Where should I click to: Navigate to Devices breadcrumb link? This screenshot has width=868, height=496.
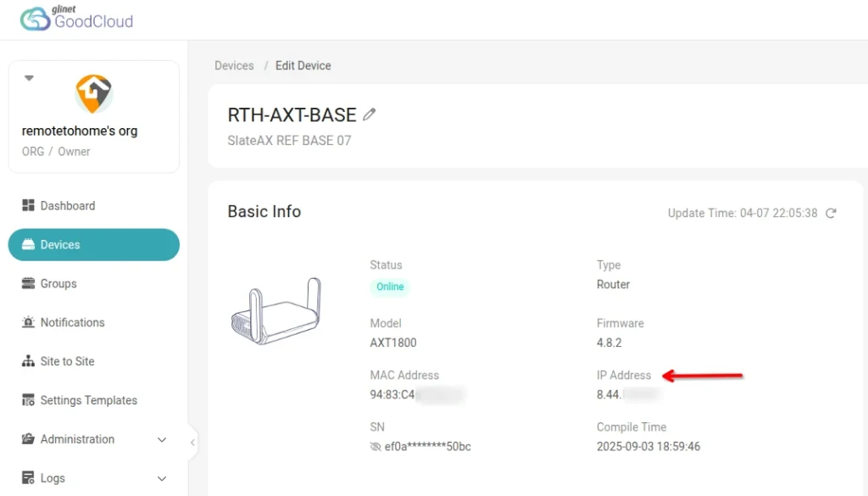tap(234, 65)
